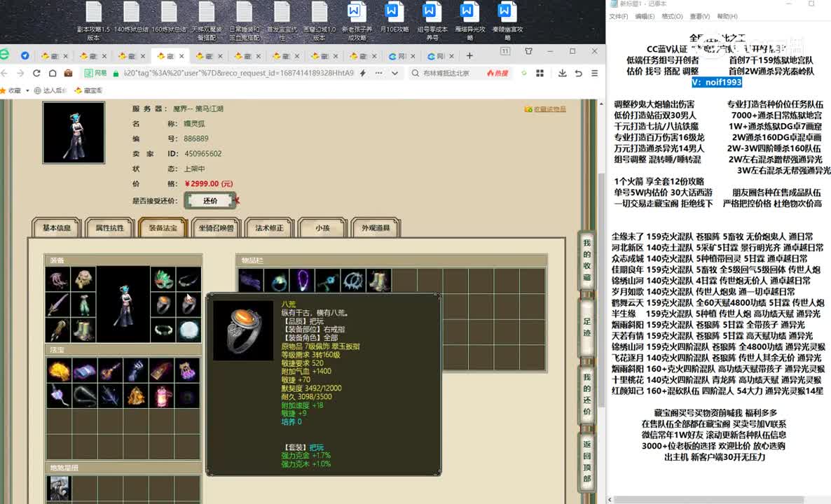
Task: Open a new browser tab with plus
Action: click(469, 55)
